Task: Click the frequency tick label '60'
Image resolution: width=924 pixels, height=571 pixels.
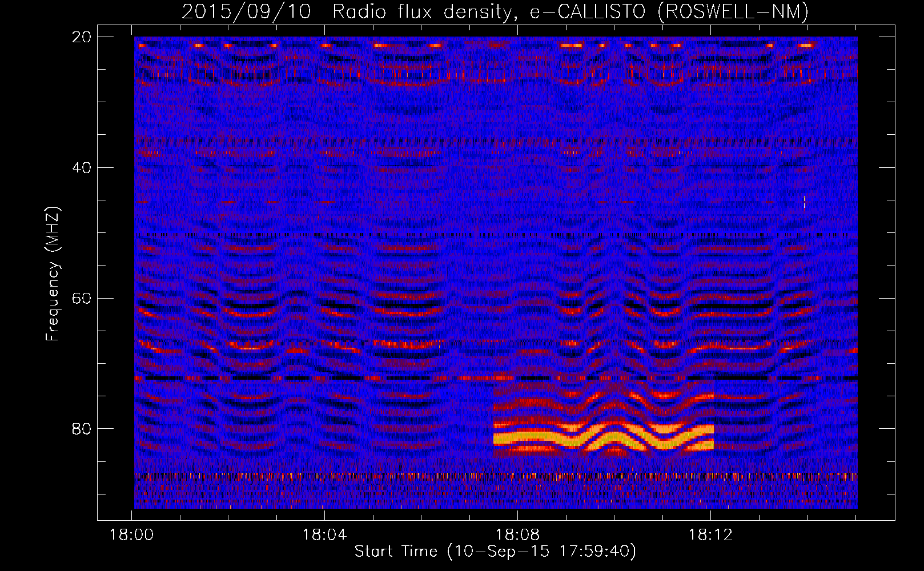Action: 82,298
